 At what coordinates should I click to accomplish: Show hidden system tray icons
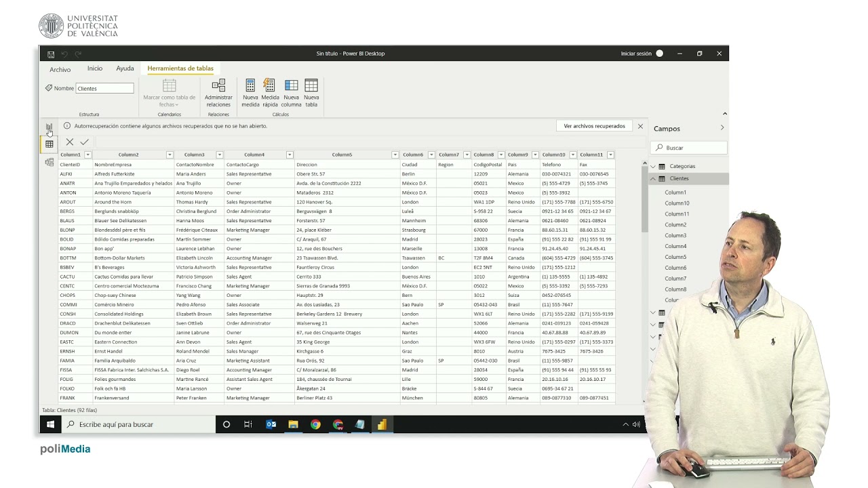625,424
